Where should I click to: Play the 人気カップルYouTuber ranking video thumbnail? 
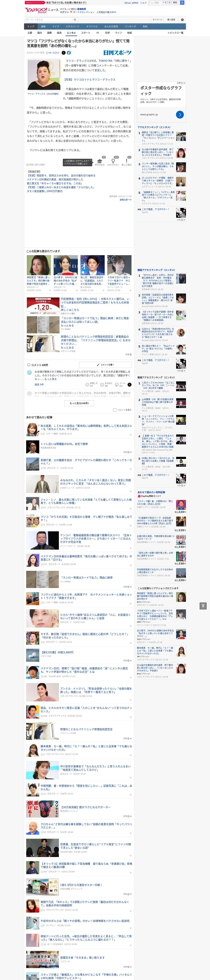[x=181, y=386]
